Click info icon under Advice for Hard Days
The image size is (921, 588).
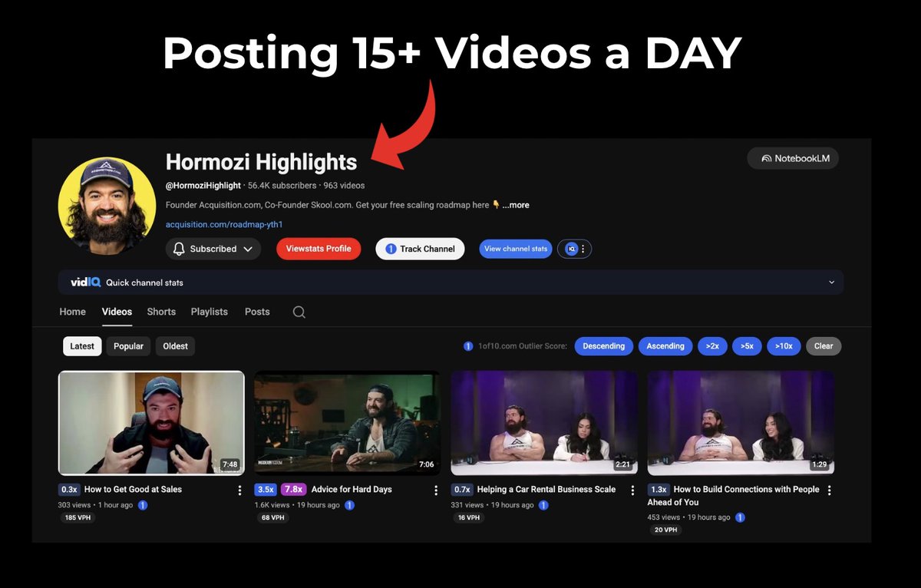coord(349,505)
